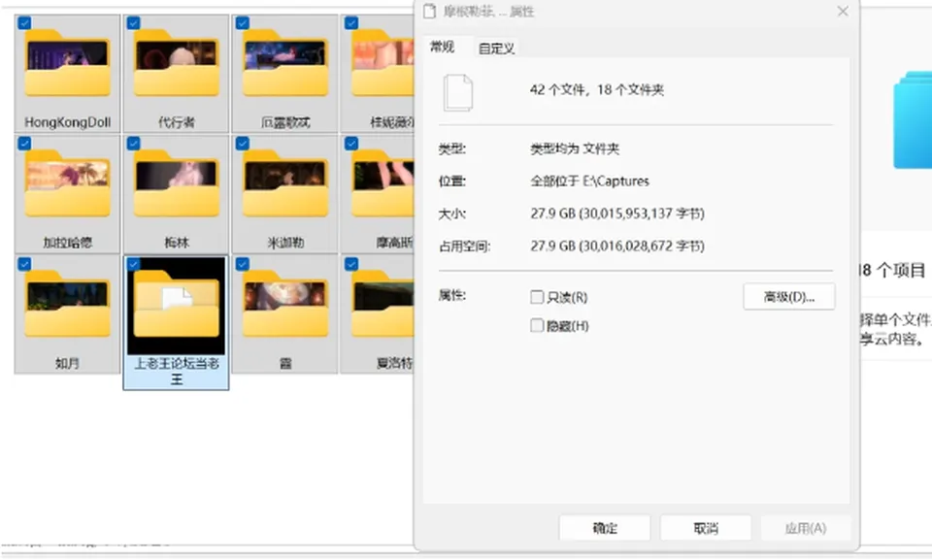Viewport: 932px width, 560px height.
Task: Enable the 只读(R) read-only checkbox
Action: 537,297
